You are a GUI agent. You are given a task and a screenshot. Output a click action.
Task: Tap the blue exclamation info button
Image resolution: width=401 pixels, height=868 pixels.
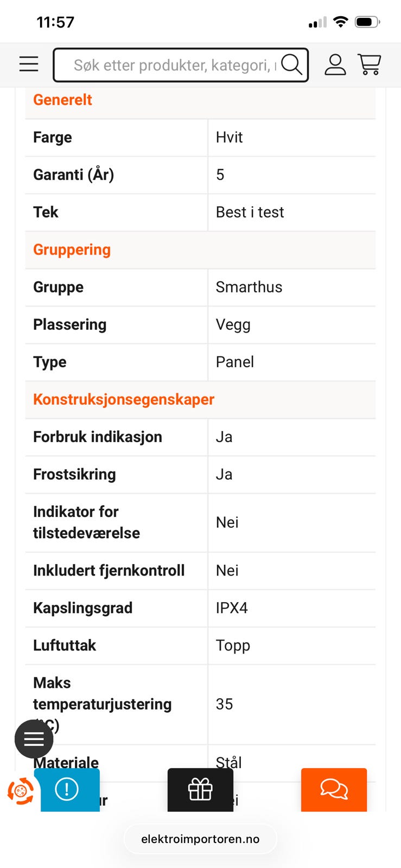click(67, 789)
